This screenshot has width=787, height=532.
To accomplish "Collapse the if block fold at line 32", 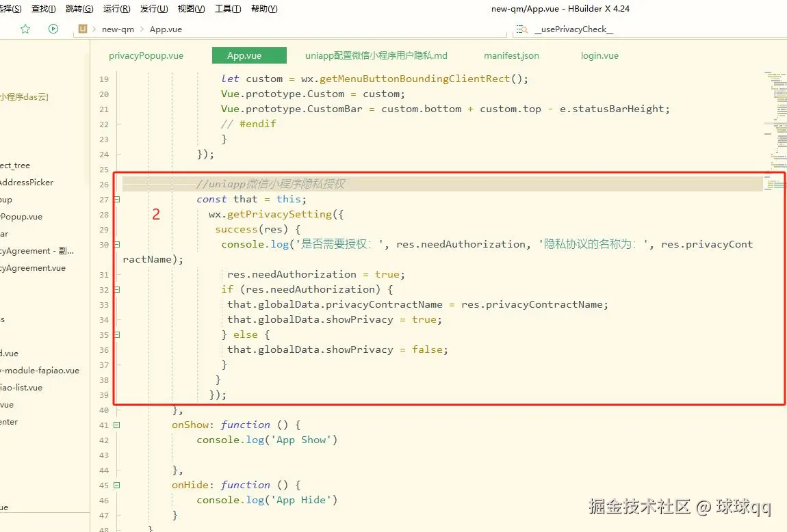I will pyautogui.click(x=117, y=290).
